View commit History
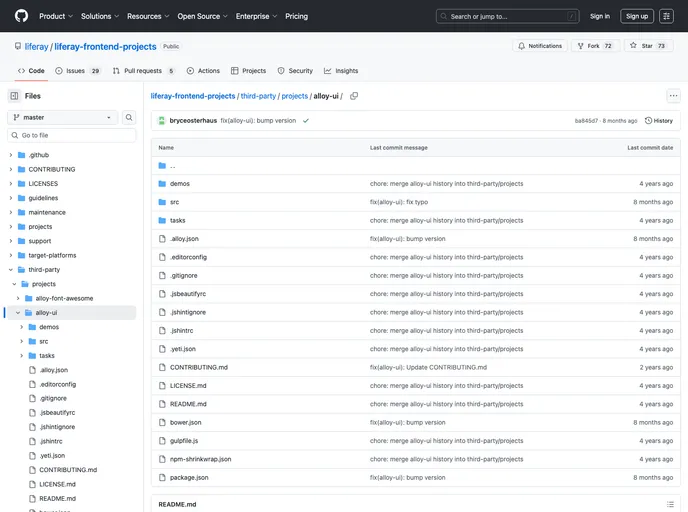Viewport: 688px width, 512px height. pyautogui.click(x=658, y=121)
